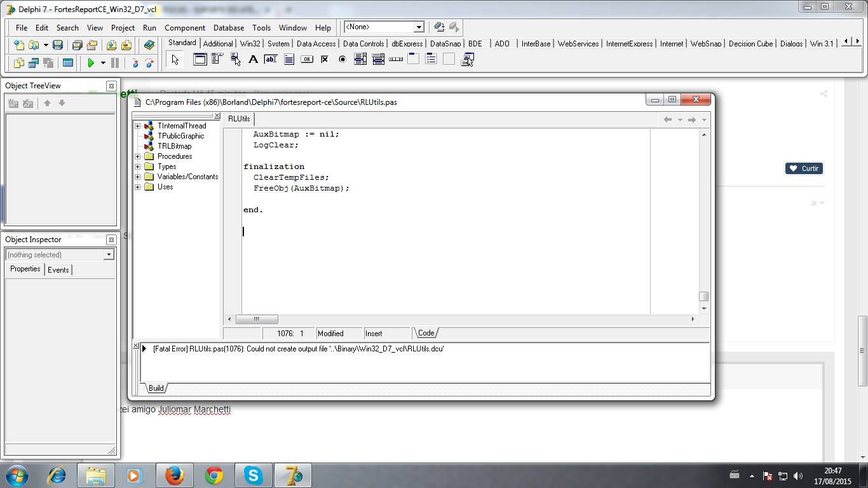868x488 pixels.
Task: Close the code explorer pane
Action: (x=217, y=116)
